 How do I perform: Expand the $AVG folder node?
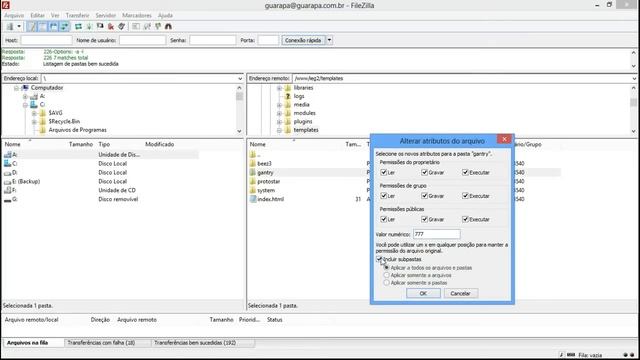[34, 113]
